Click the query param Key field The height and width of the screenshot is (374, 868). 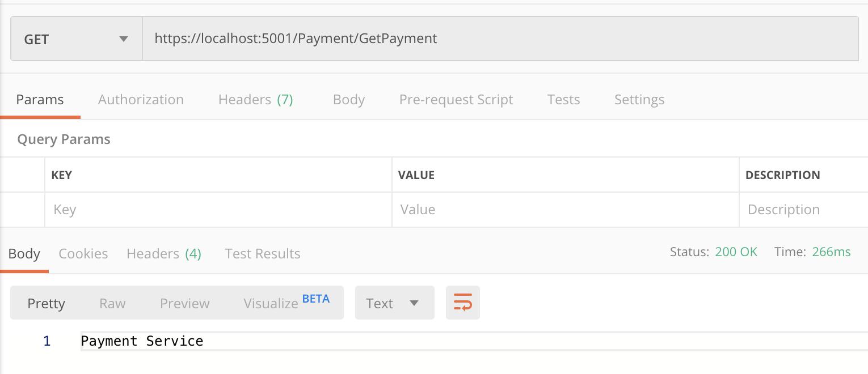pyautogui.click(x=218, y=210)
